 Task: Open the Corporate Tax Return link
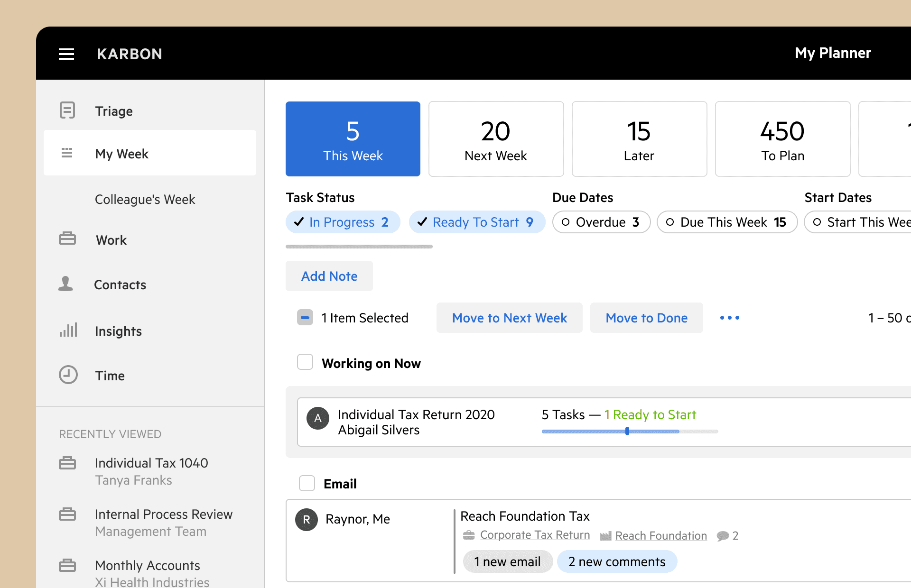[x=535, y=535]
